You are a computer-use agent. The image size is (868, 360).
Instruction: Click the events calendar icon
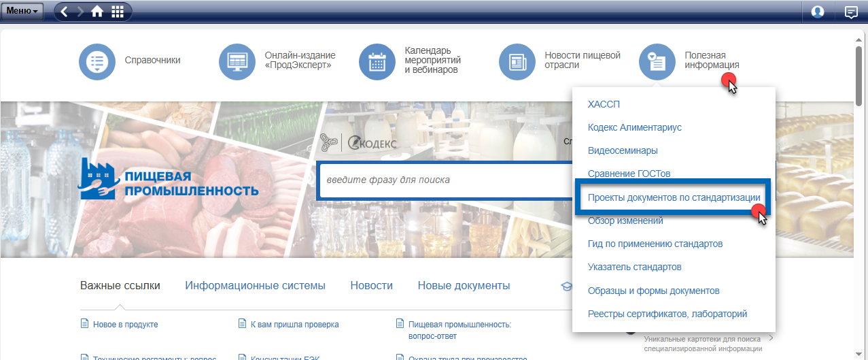pyautogui.click(x=377, y=61)
